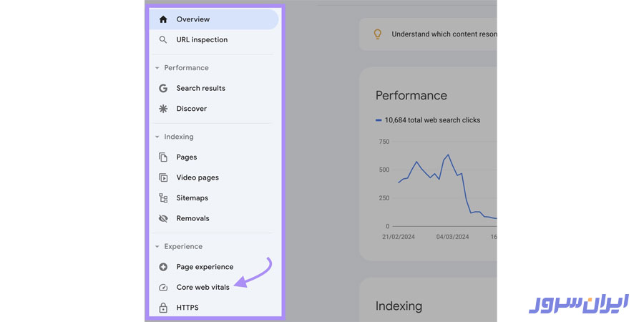Click the Sitemaps tree icon
Viewport: 644px width, 322px height.
(x=163, y=198)
